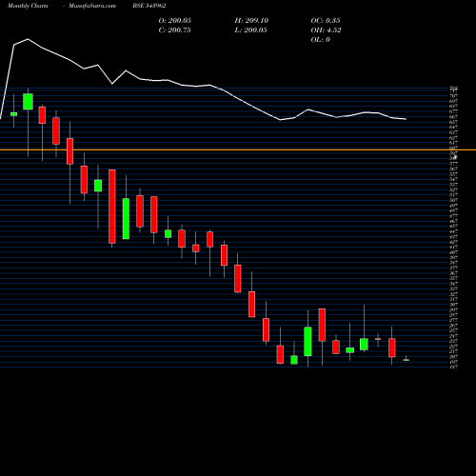Click the BSE 543962 symbol text
This screenshot has height=476, width=476.
pyautogui.click(x=149, y=6)
